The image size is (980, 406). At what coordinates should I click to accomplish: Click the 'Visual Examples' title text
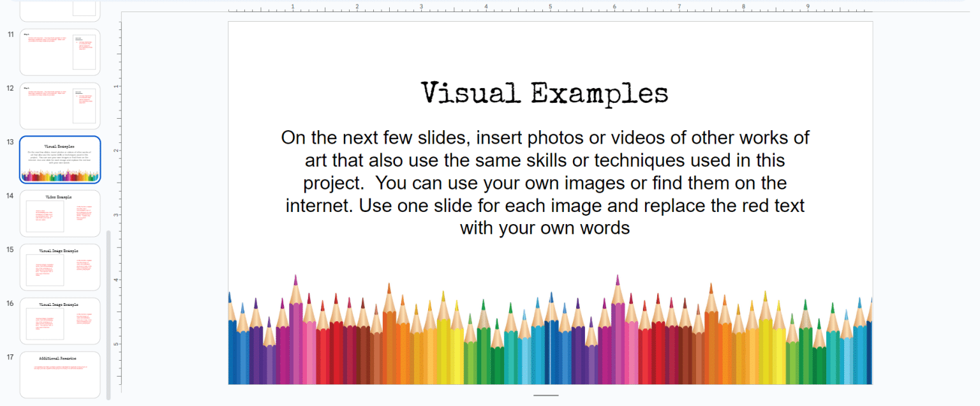pyautogui.click(x=544, y=93)
